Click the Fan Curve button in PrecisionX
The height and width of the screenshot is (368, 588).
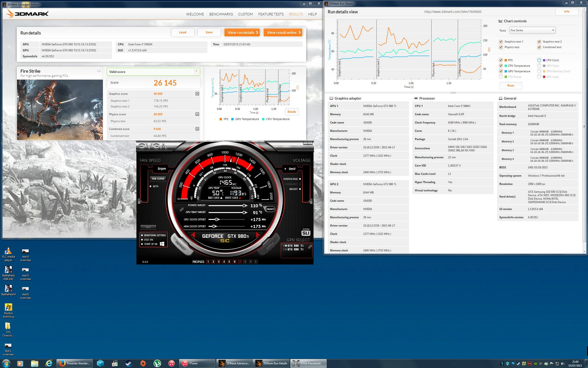click(158, 178)
